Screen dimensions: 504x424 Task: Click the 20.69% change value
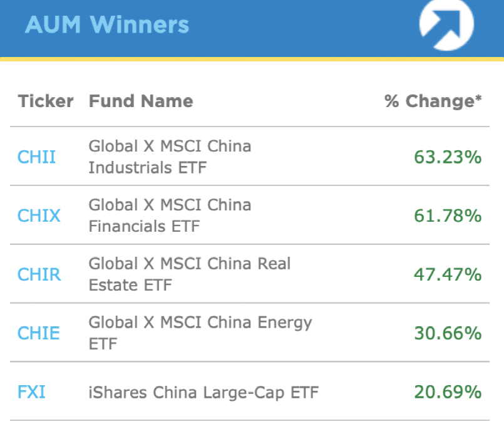coord(447,393)
